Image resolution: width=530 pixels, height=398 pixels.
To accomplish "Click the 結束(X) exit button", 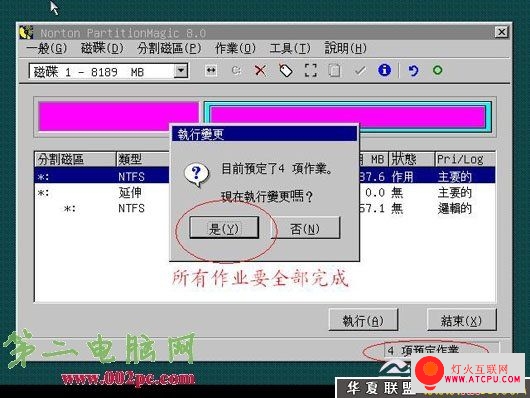I will 461,320.
